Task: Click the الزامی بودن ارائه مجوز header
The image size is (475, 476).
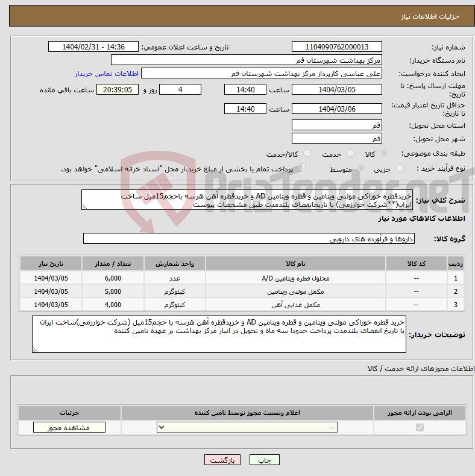Action: (x=420, y=413)
